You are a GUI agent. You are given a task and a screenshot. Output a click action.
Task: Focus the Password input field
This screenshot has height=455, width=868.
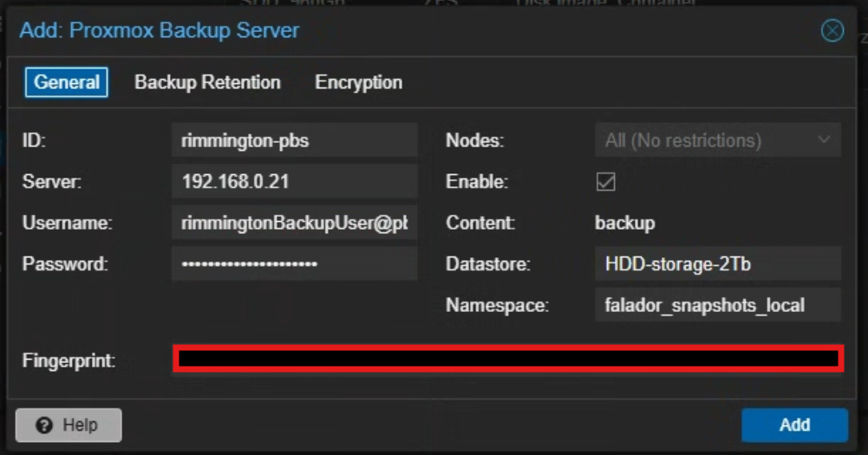[295, 264]
